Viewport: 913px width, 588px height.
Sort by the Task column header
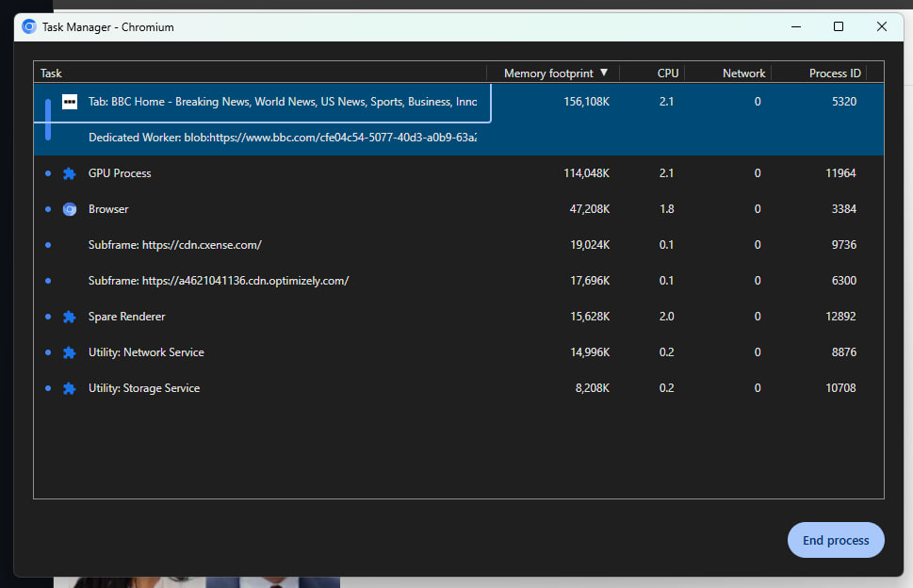(52, 73)
